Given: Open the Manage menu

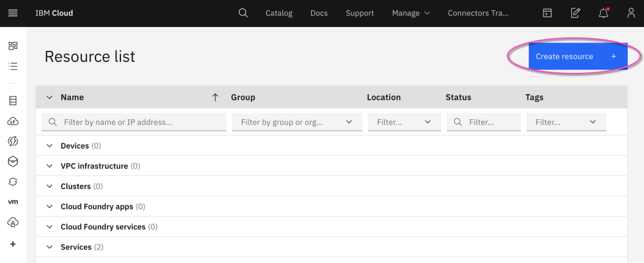Looking at the screenshot, I should tap(410, 13).
